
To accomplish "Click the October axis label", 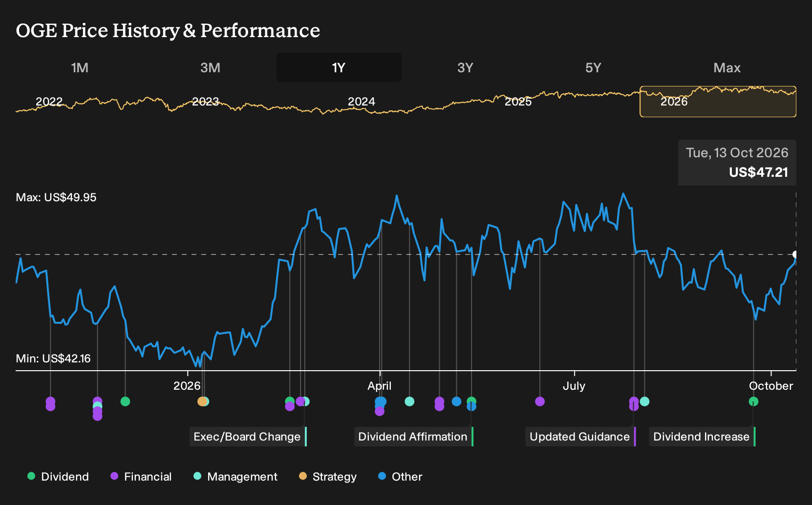I will [x=771, y=386].
